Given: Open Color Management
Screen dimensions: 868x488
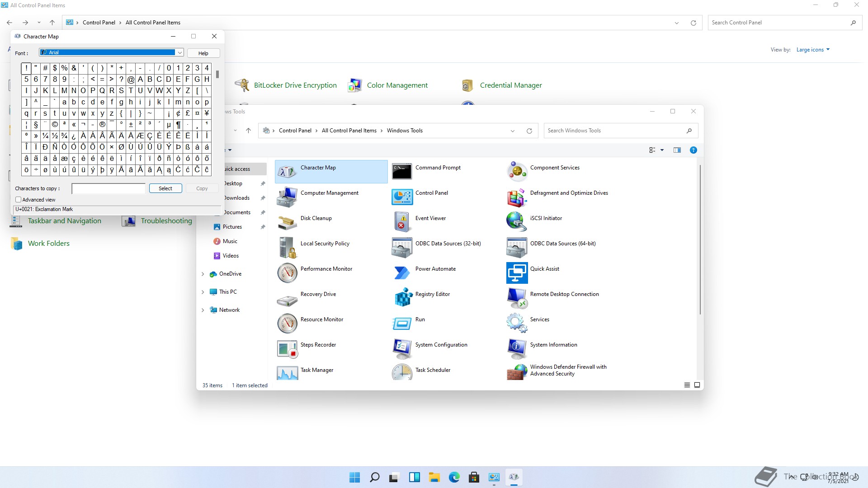Looking at the screenshot, I should [x=388, y=85].
